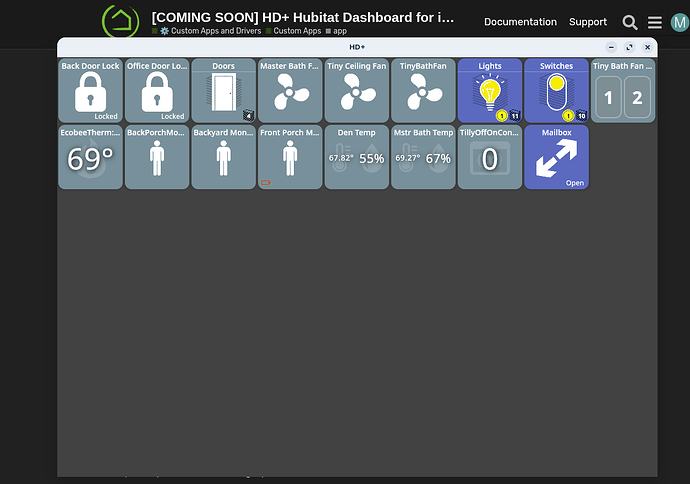The image size is (690, 484).
Task: Open the Doors folder tile
Action: click(224, 91)
